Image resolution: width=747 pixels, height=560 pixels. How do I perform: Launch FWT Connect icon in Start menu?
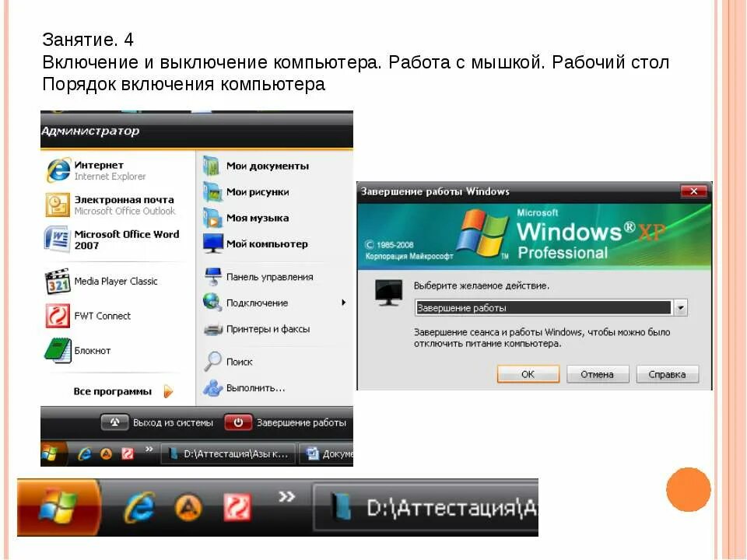click(x=58, y=316)
